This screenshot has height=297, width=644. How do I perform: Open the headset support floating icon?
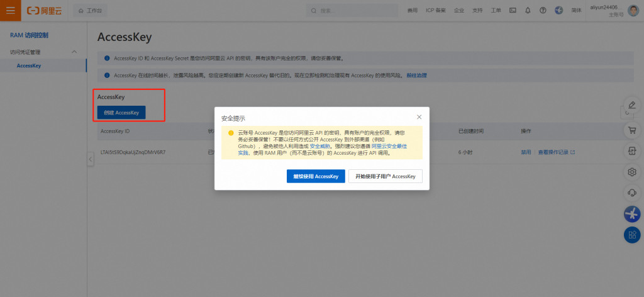[x=632, y=193]
